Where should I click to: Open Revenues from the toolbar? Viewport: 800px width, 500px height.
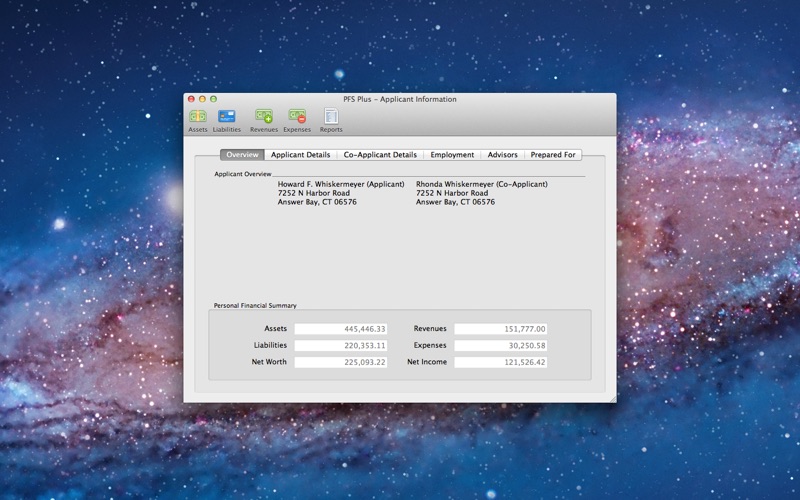[264, 117]
